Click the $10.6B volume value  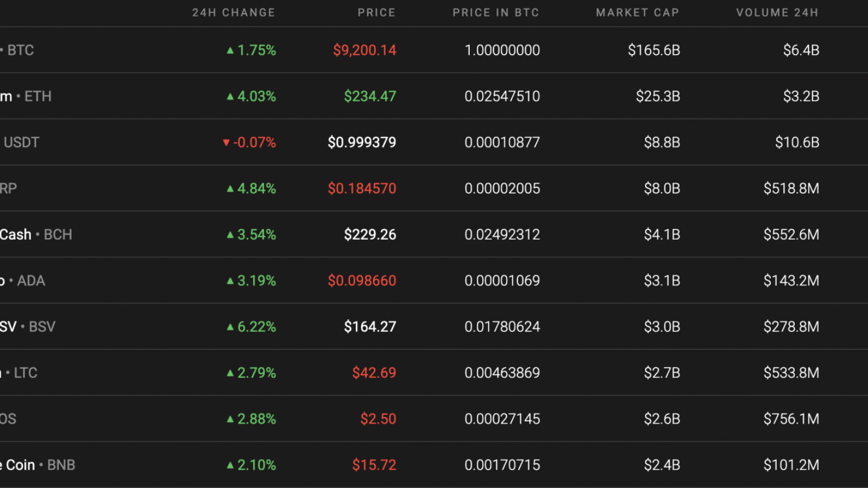[797, 142]
